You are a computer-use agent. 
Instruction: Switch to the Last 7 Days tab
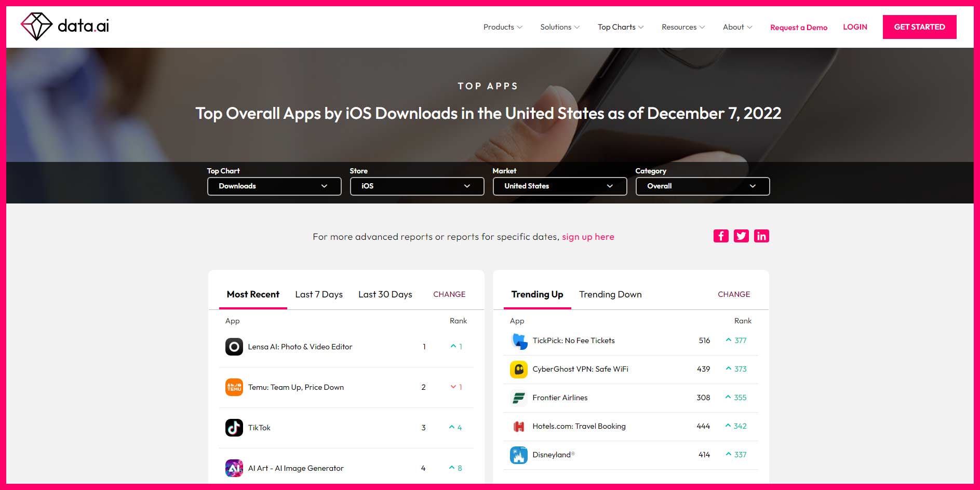click(318, 294)
